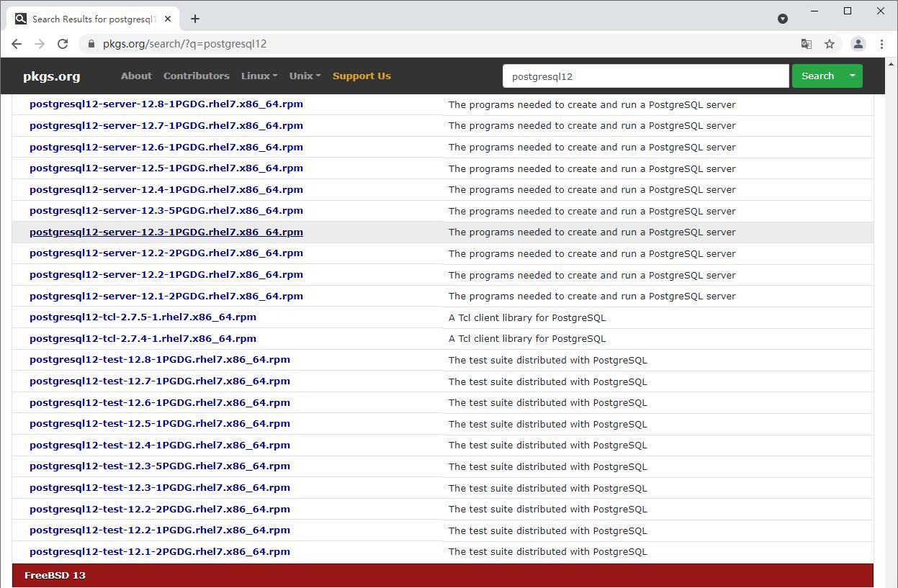Open the Chrome three-dot menu
The image size is (898, 588).
pyautogui.click(x=881, y=44)
